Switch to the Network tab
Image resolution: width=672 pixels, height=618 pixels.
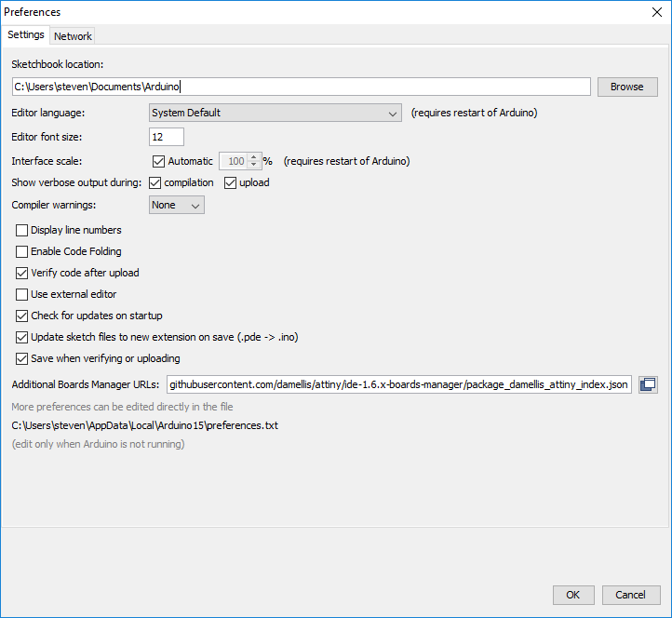pyautogui.click(x=73, y=36)
